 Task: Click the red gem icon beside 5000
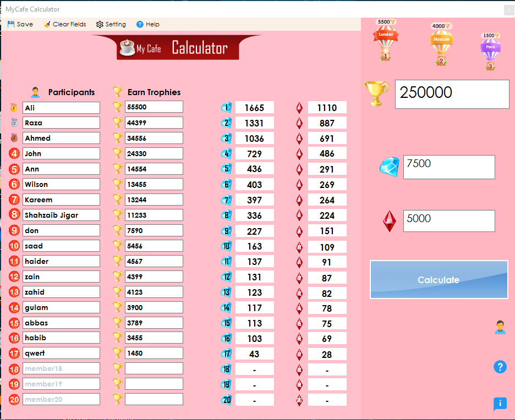point(390,220)
